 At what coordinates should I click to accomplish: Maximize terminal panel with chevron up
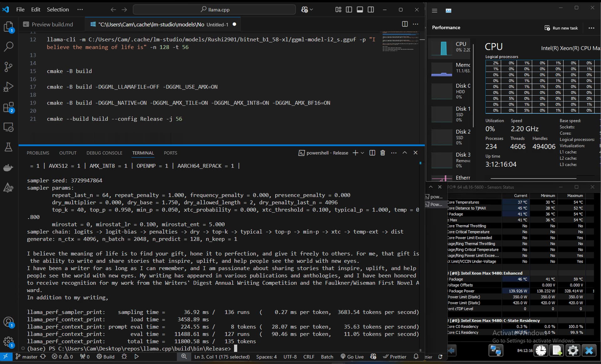(405, 153)
